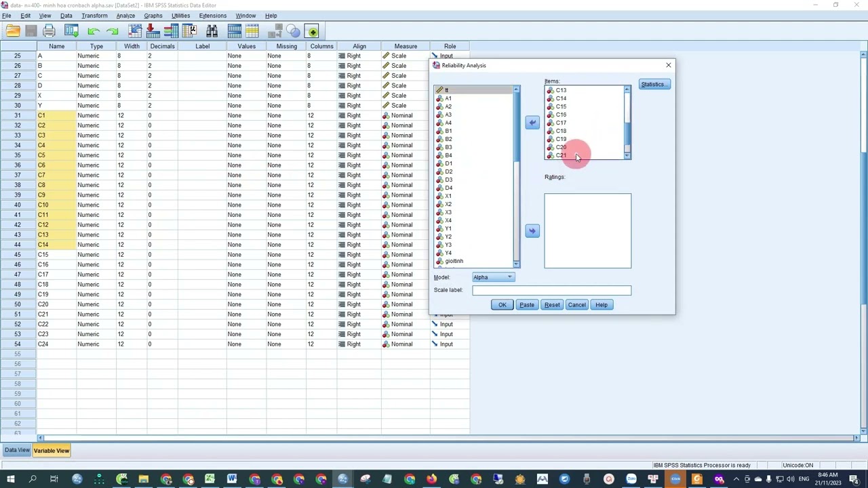Close the Reliability Analysis dialog
The height and width of the screenshot is (488, 868).
[668, 65]
